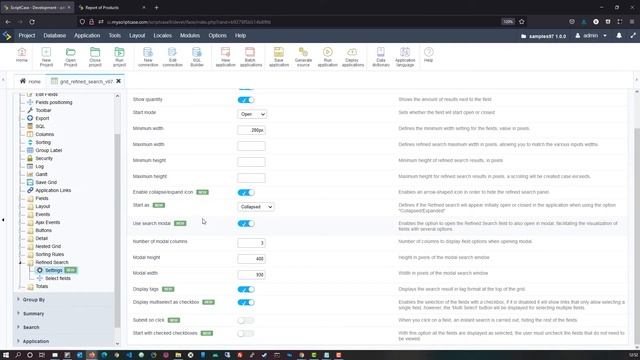Click the Modal height input field
Image resolution: width=640 pixels, height=360 pixels.
tap(251, 259)
